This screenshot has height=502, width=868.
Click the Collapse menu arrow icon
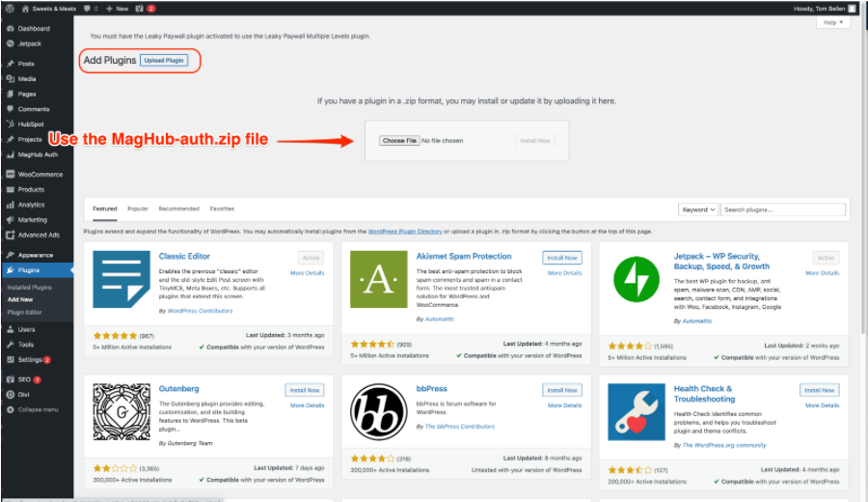[10, 409]
